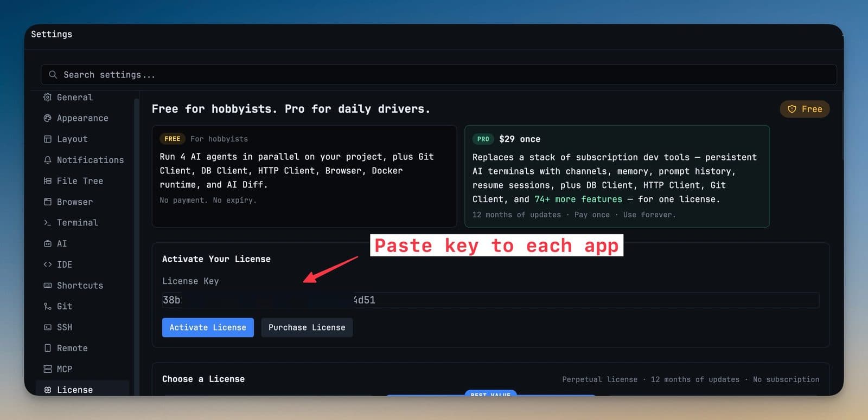Open Browser settings label
The height and width of the screenshot is (420, 868).
[x=75, y=202]
